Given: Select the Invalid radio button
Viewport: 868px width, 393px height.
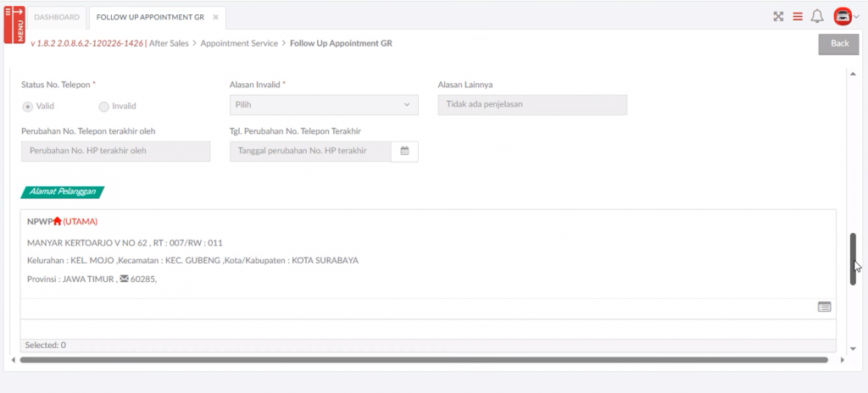Looking at the screenshot, I should (104, 106).
